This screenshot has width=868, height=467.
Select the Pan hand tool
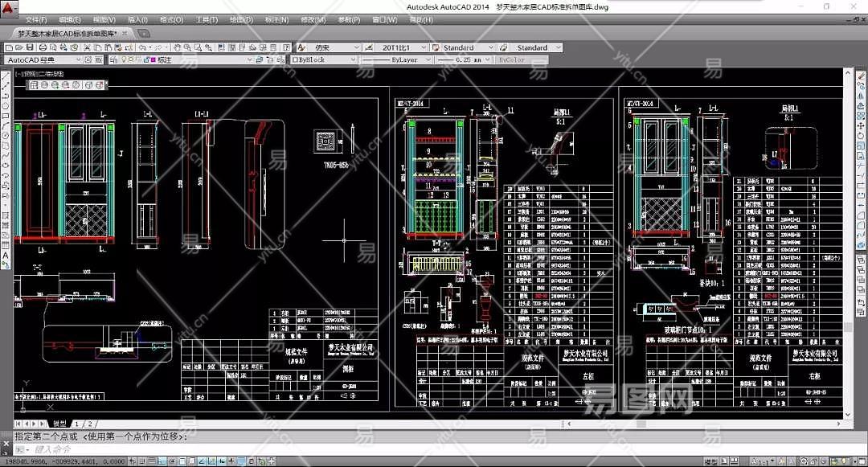[177, 47]
